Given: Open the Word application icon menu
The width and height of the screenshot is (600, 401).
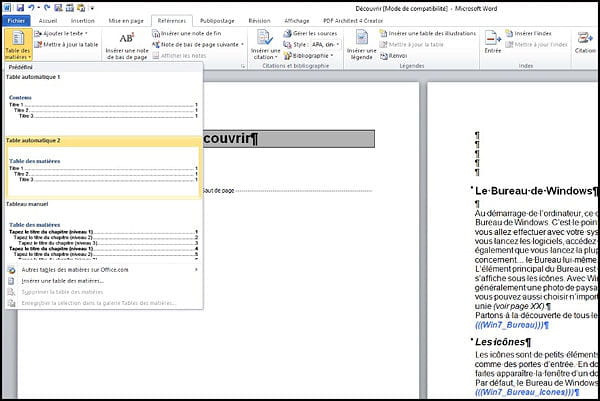Looking at the screenshot, I should [7, 8].
